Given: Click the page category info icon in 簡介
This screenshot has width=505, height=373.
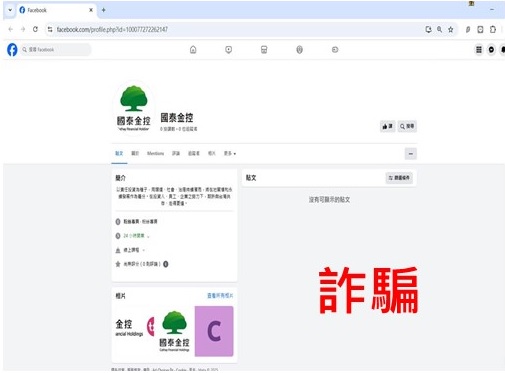Looking at the screenshot, I should (118, 221).
